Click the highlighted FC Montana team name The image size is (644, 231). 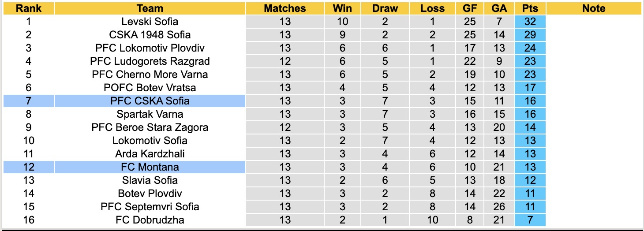(x=150, y=167)
